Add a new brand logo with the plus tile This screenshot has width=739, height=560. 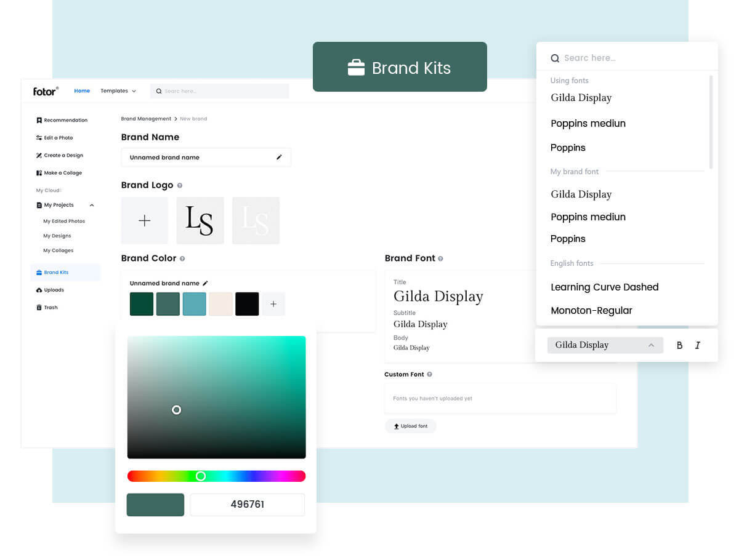[145, 220]
